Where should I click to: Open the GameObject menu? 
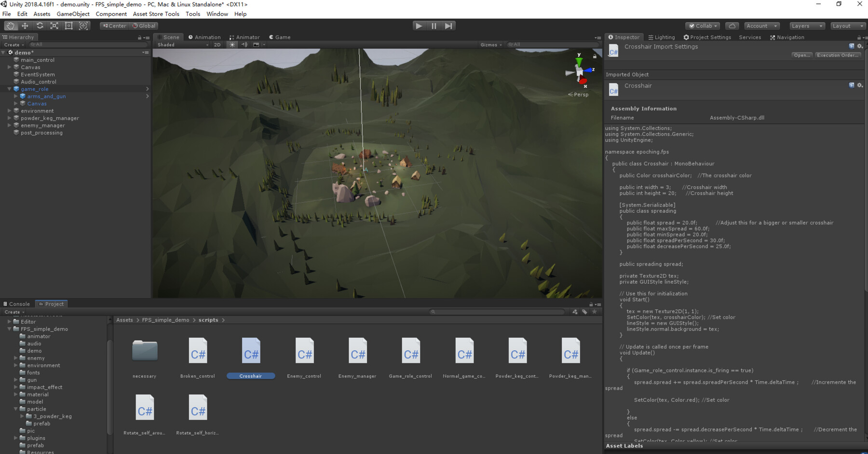(73, 14)
